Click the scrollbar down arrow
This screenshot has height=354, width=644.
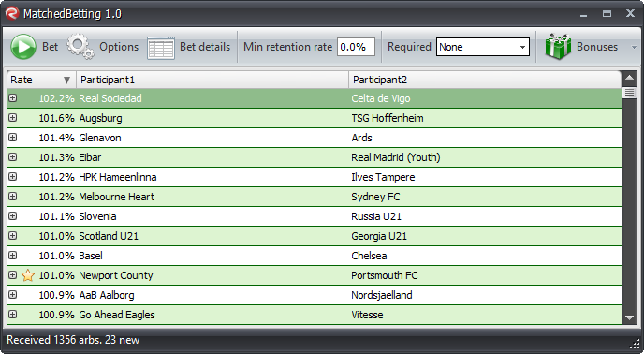pos(629,317)
